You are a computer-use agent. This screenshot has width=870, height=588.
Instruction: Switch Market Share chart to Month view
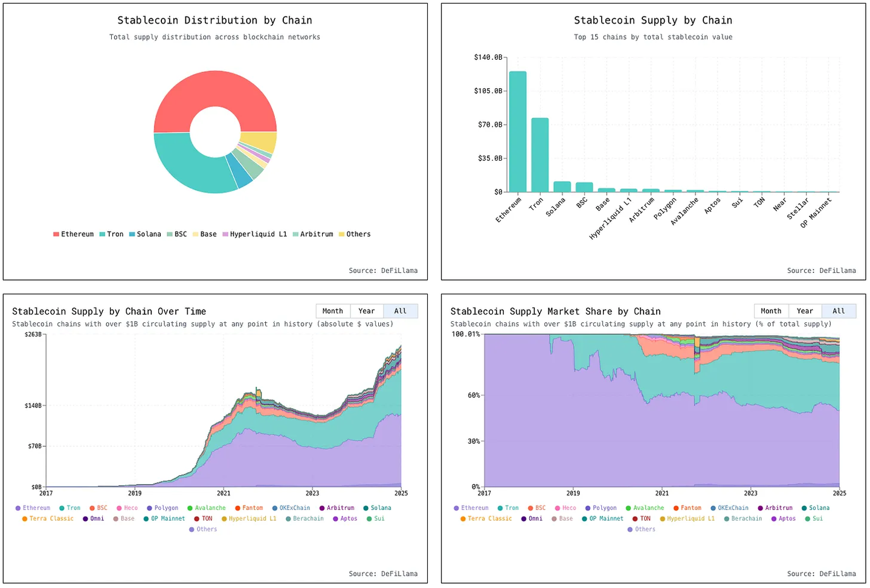click(771, 311)
